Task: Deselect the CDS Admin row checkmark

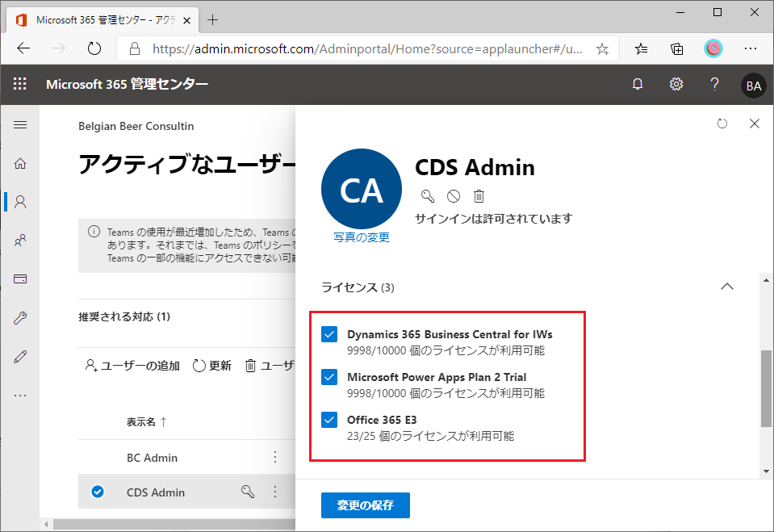Action: pos(98,492)
